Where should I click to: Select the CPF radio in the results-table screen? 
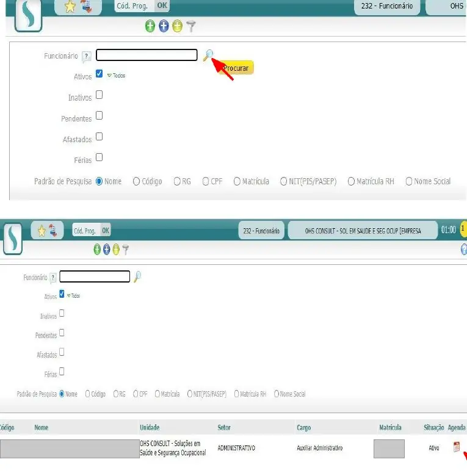pos(136,394)
